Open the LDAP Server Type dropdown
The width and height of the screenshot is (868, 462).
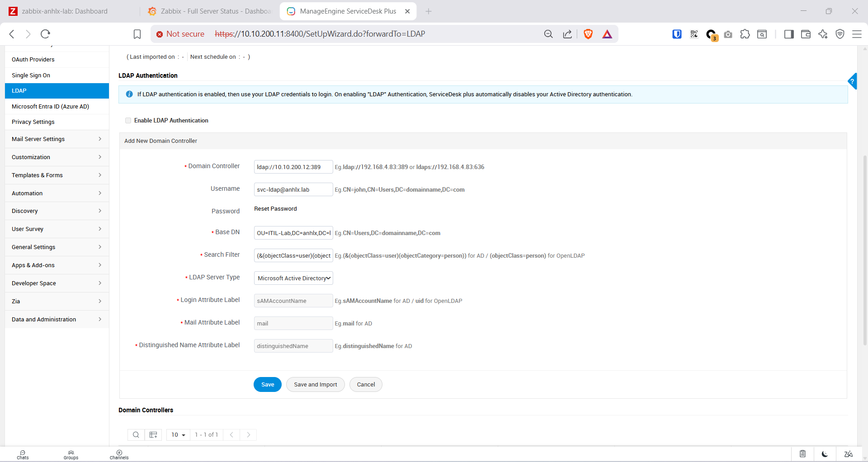tap(293, 278)
